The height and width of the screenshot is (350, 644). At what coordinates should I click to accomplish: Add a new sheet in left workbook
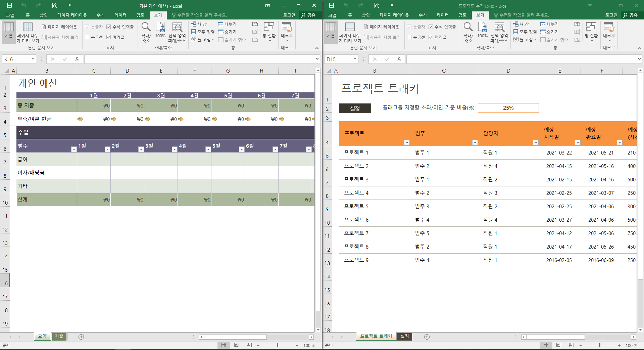81,337
